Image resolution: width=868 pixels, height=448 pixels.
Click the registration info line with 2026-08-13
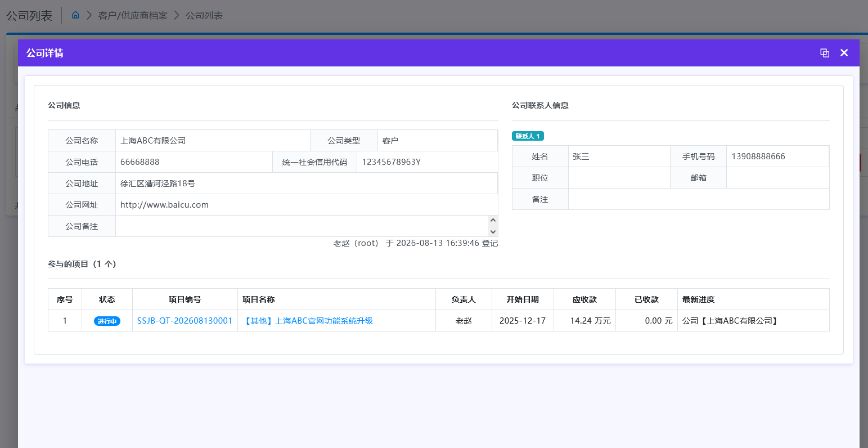(416, 243)
